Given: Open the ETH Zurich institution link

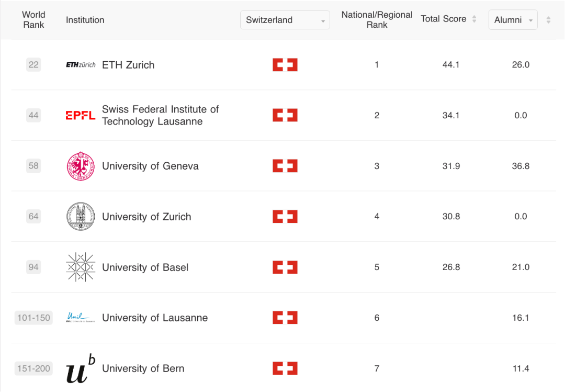Looking at the screenshot, I should click(x=128, y=65).
